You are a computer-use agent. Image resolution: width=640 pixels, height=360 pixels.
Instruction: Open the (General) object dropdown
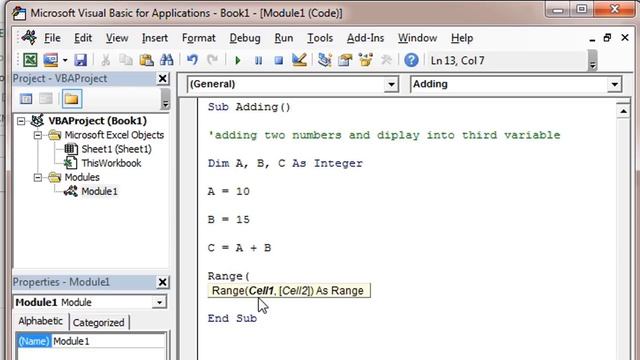(391, 84)
